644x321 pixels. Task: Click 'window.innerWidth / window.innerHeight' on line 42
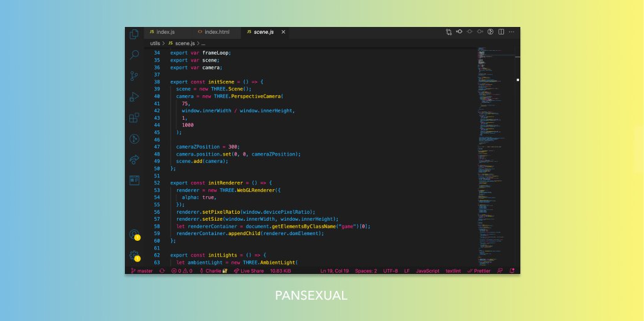click(238, 111)
